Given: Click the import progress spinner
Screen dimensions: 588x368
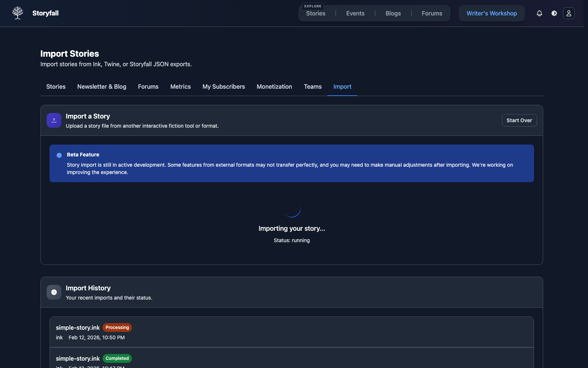Looking at the screenshot, I should click(x=291, y=210).
